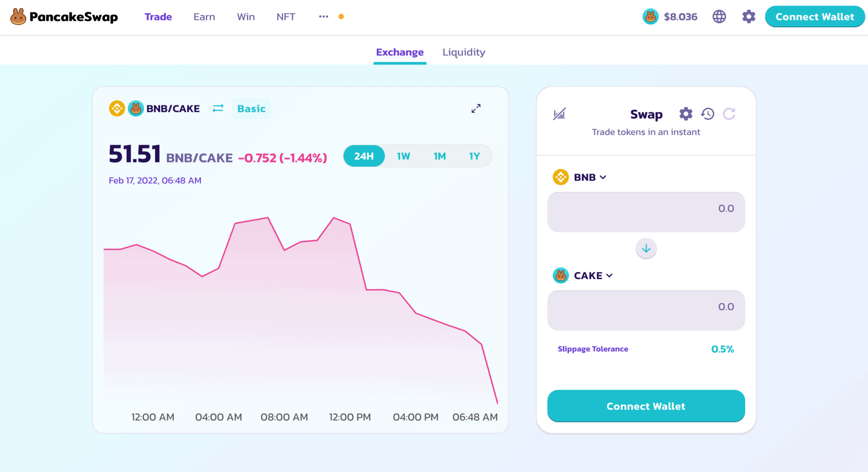Click the Slippage Tolerance label

tap(593, 349)
